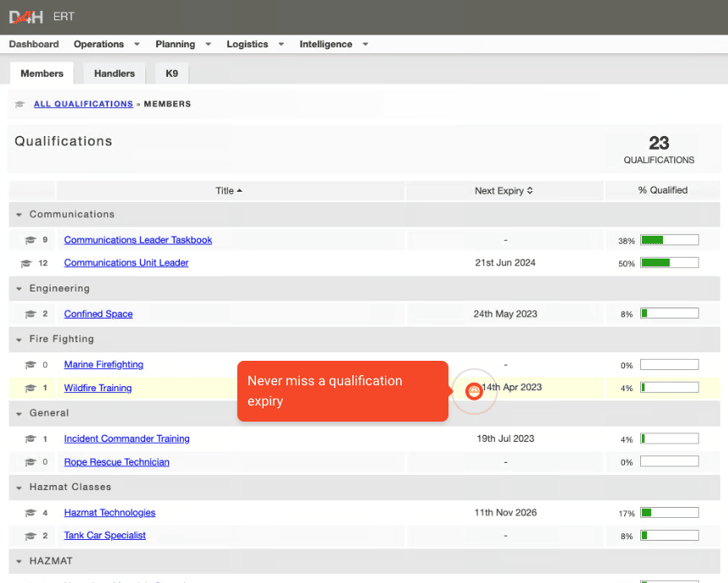Click graduation cap icon beside Incident Commander Training

point(30,439)
